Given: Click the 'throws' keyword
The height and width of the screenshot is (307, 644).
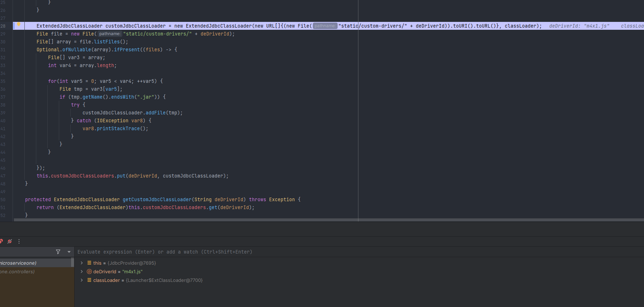Looking at the screenshot, I should (x=258, y=199).
